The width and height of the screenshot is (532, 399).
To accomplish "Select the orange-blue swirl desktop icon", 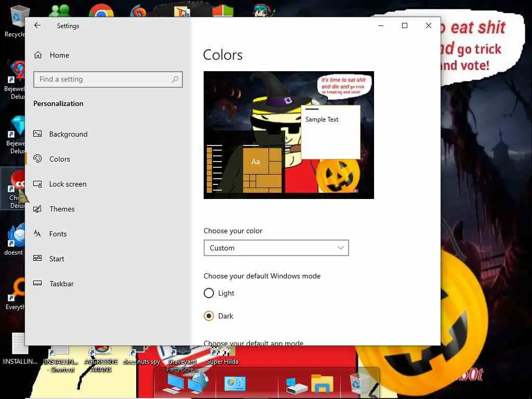I will [x=138, y=11].
